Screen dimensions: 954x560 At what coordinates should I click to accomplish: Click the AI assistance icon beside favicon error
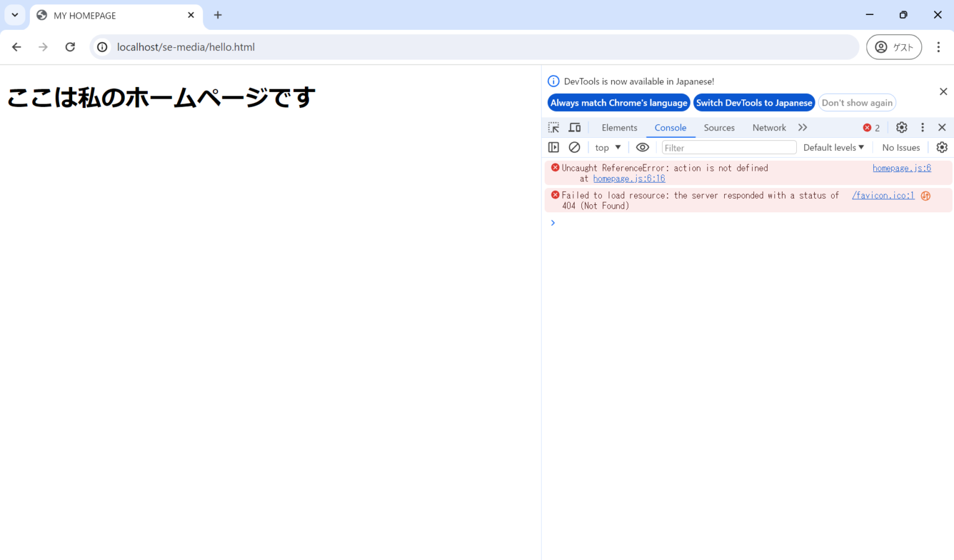click(925, 196)
